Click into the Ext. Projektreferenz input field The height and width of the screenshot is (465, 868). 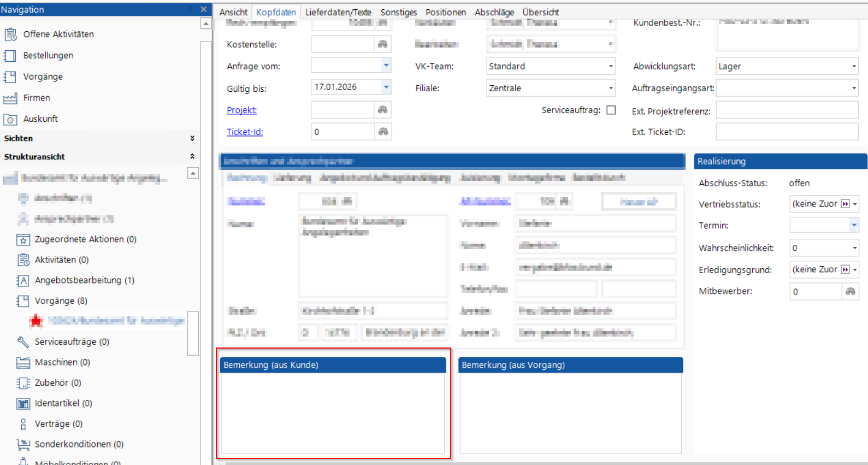[787, 110]
